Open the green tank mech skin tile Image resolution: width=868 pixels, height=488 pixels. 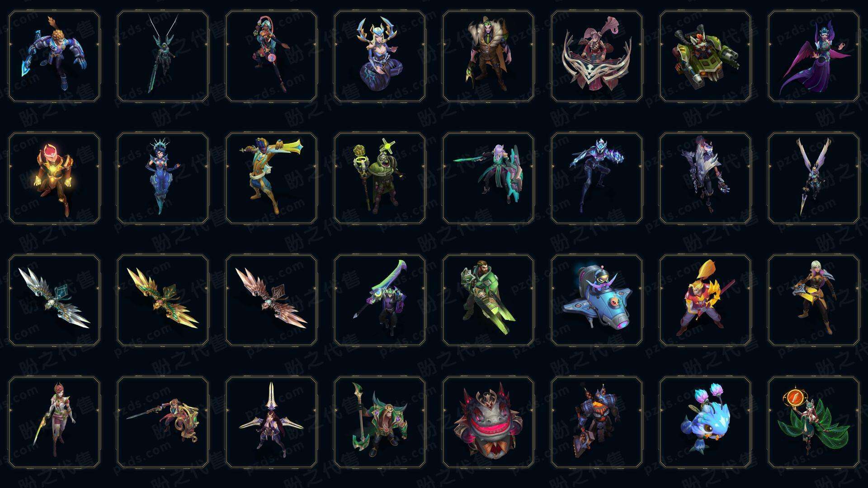(705, 56)
